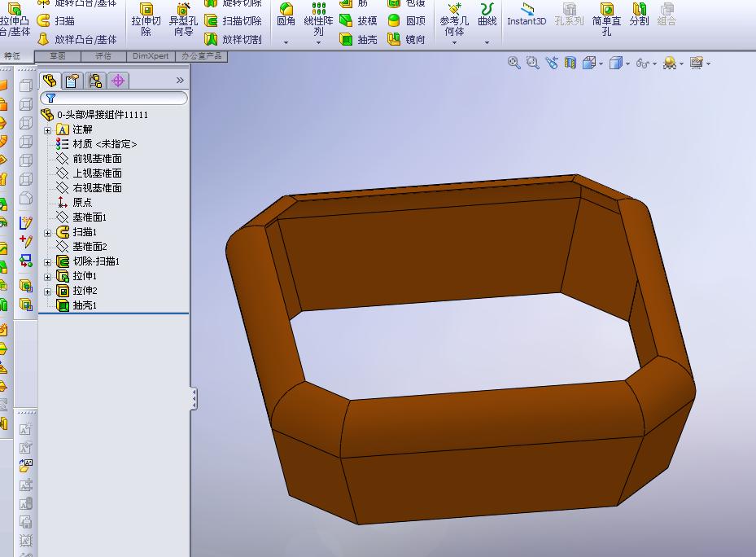The height and width of the screenshot is (557, 756).
Task: Select the Draft (拔模) tool
Action: tap(358, 20)
